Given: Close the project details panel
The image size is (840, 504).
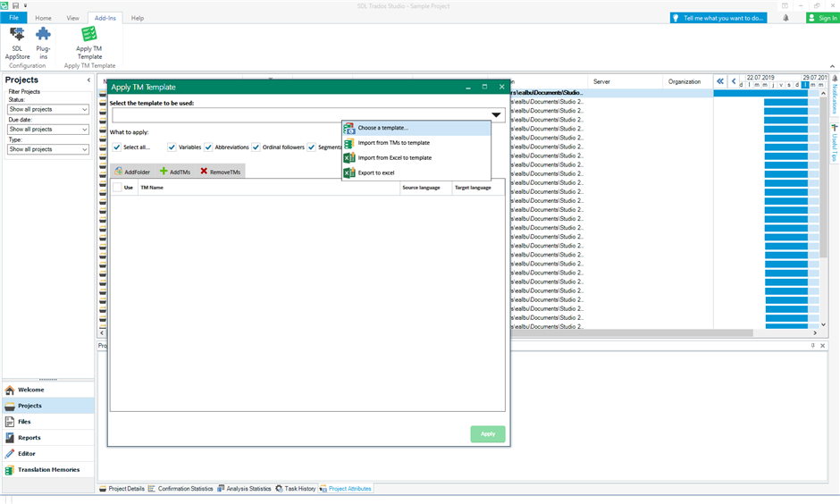Looking at the screenshot, I should [823, 346].
